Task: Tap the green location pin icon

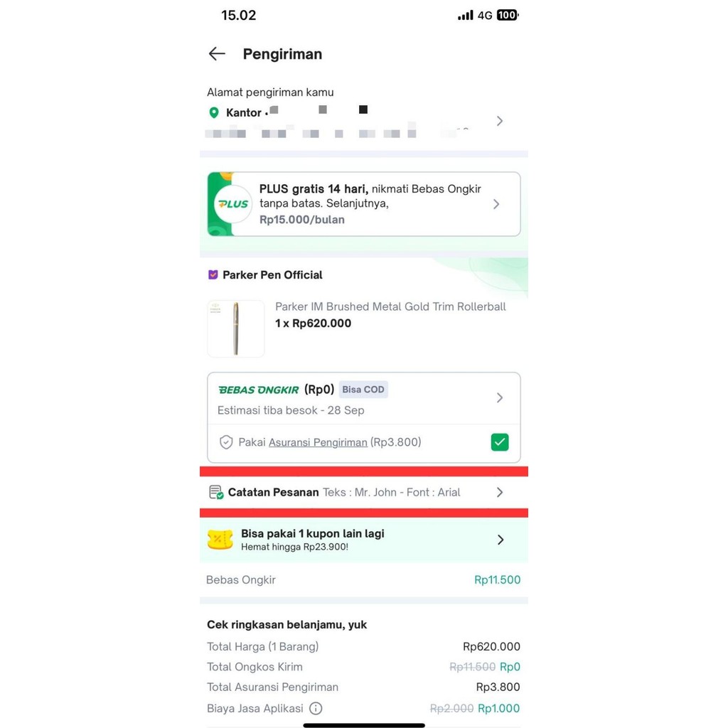Action: coord(213,113)
